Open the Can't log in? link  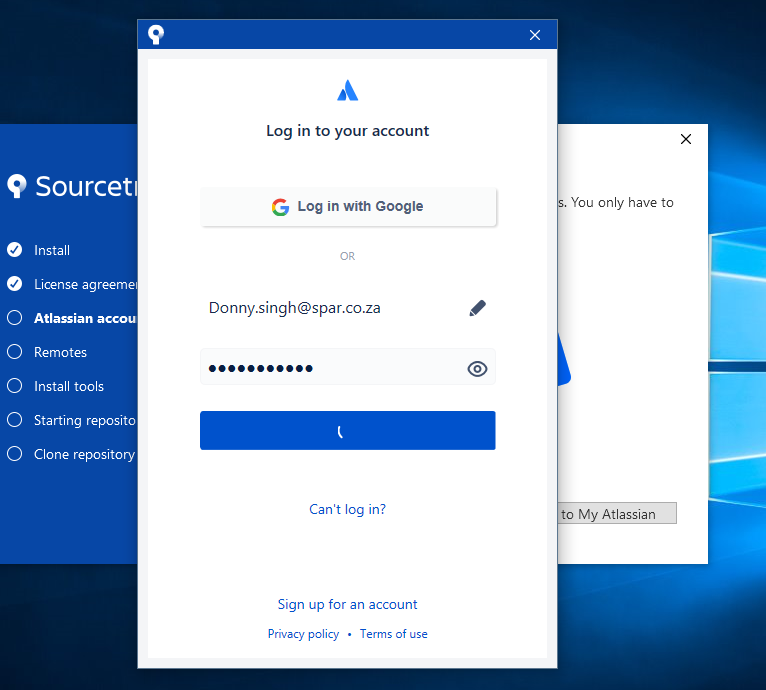(x=347, y=509)
